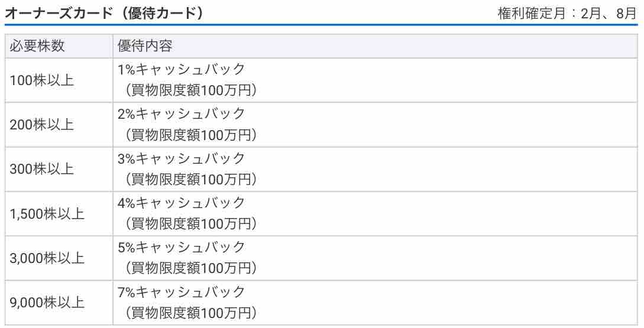Click 買物限度額100万円 in the 100株 row
This screenshot has width=644, height=328.
click(191, 90)
